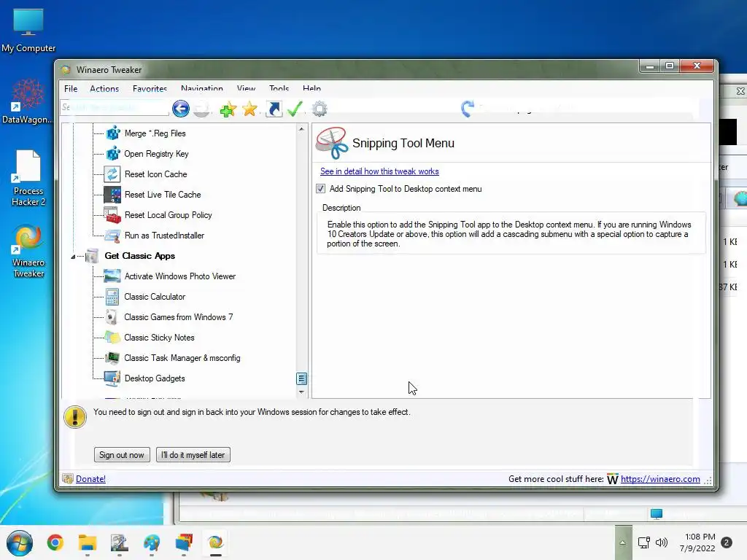
Task: Click the Reset Live Tile Cache icon
Action: pos(112,195)
